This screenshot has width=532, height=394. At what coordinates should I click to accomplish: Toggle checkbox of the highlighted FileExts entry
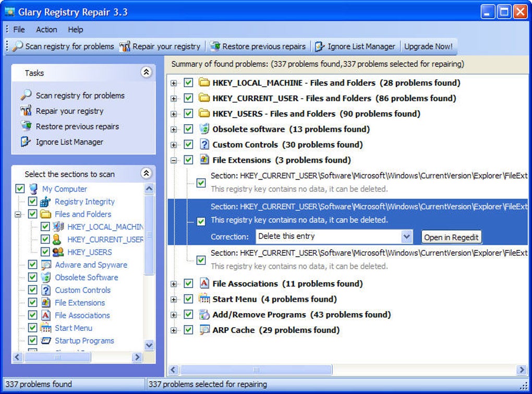point(201,222)
